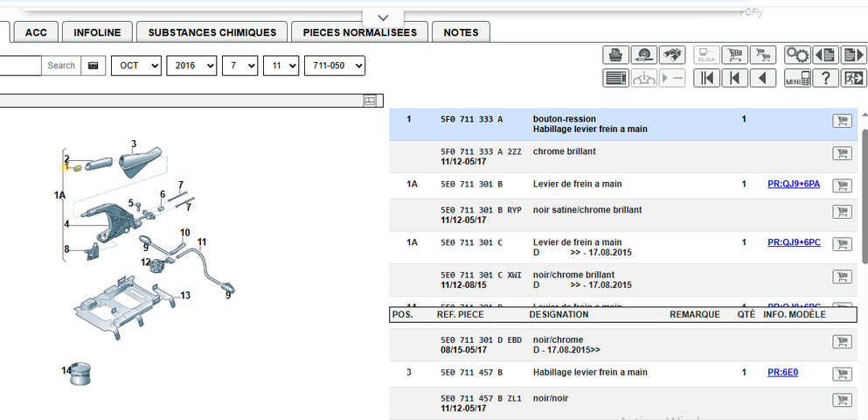Click the camera icon beside Search

(x=93, y=66)
